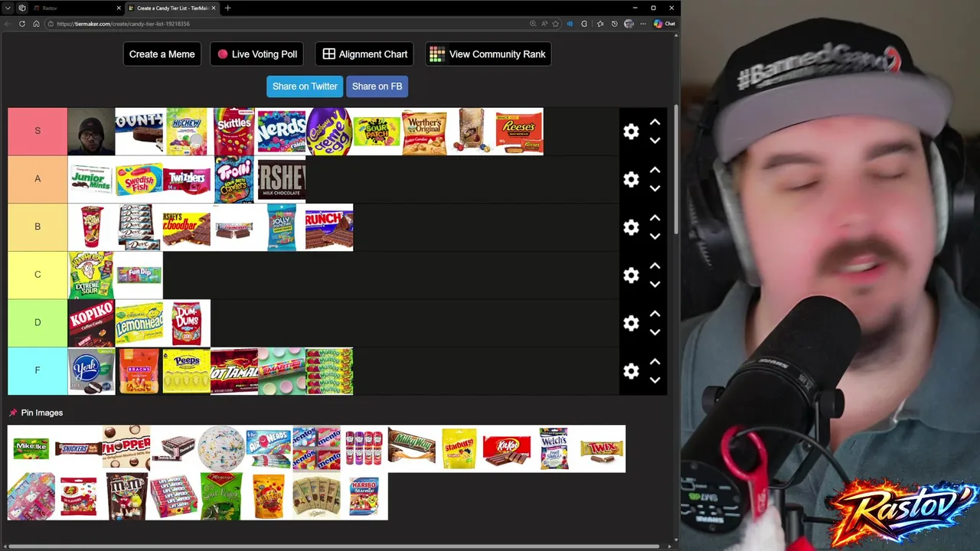Image resolution: width=980 pixels, height=551 pixels.
Task: View Community Rank button
Action: tap(488, 54)
